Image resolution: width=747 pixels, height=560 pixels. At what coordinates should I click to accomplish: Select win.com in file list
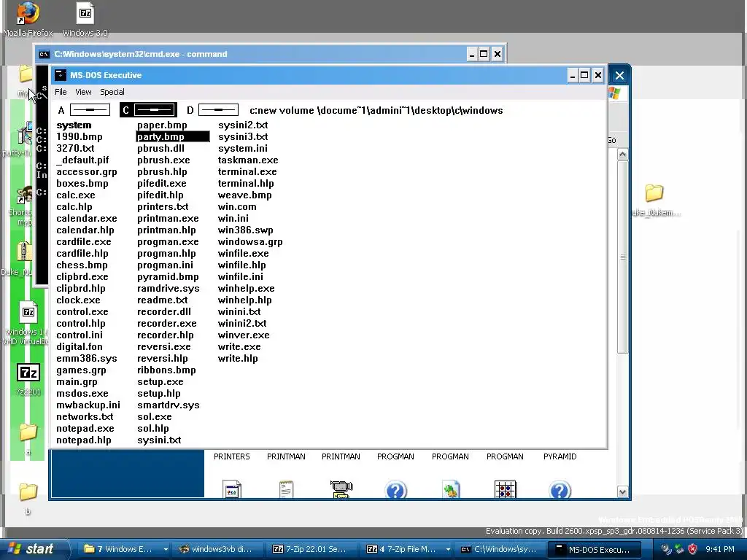click(x=237, y=207)
